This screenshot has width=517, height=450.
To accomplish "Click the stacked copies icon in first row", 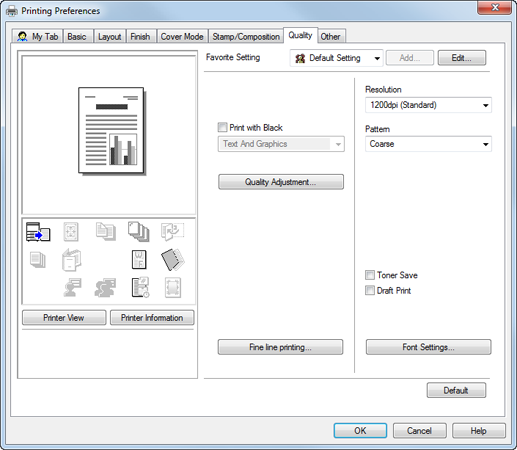I will pos(138,231).
